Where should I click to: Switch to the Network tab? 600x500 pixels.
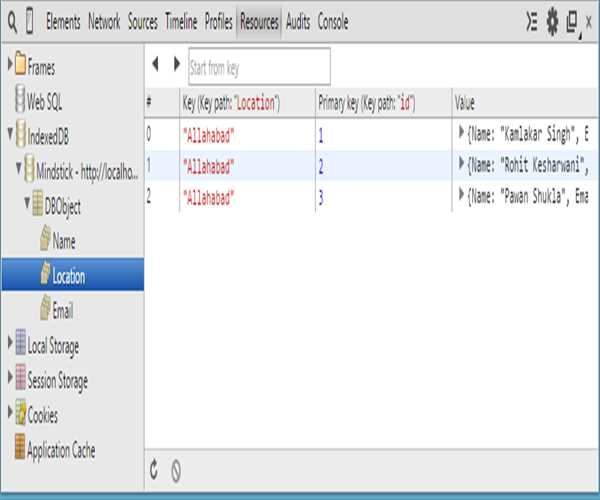pos(104,21)
